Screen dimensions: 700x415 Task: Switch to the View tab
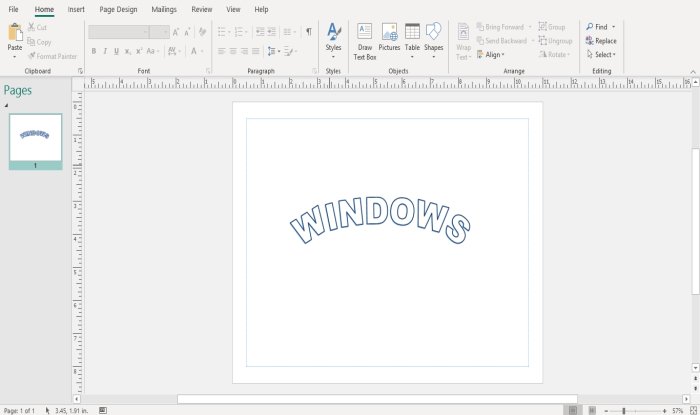coord(233,9)
